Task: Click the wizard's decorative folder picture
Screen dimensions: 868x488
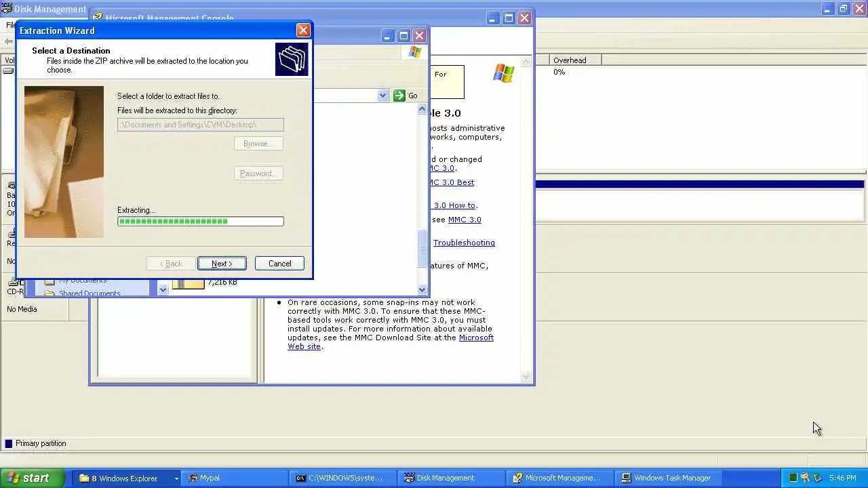Action: click(64, 162)
